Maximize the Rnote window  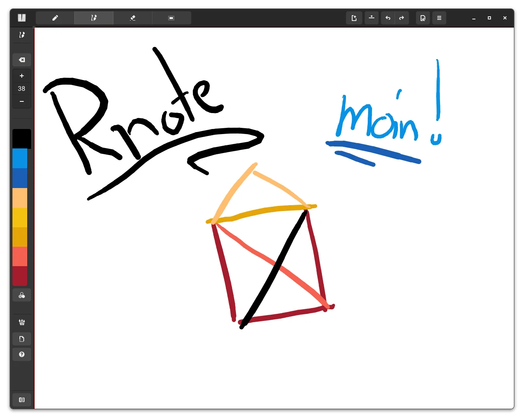(489, 18)
